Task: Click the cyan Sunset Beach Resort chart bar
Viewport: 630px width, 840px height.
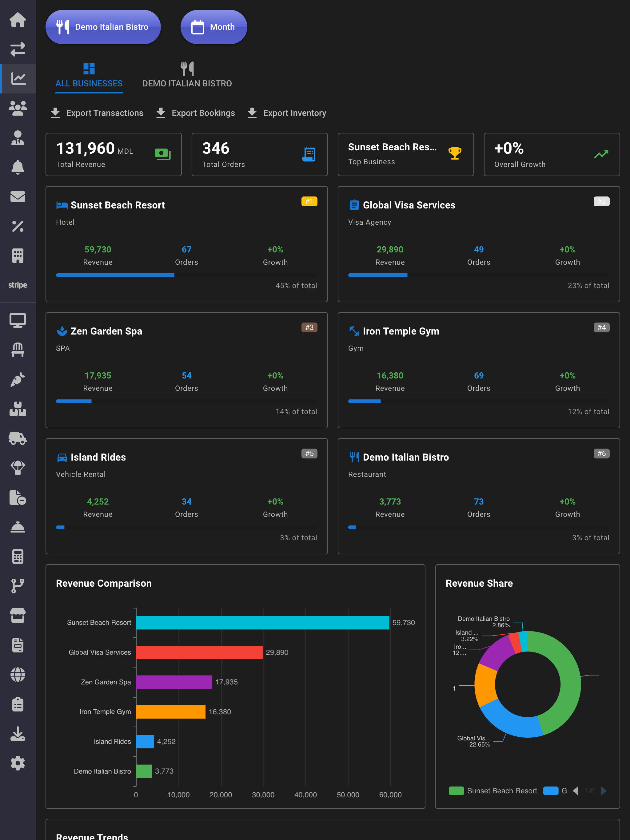Action: [x=263, y=623]
